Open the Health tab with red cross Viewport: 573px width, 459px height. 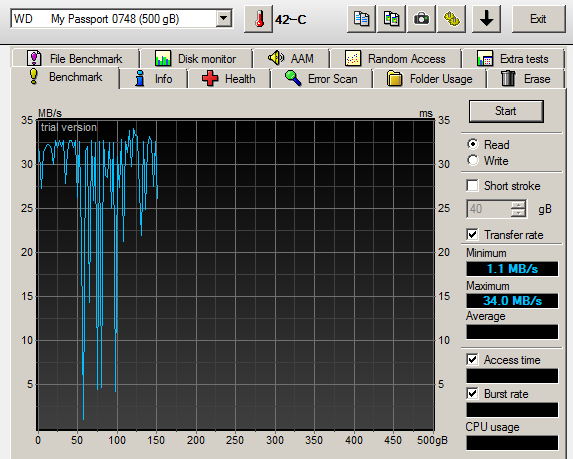pyautogui.click(x=229, y=79)
